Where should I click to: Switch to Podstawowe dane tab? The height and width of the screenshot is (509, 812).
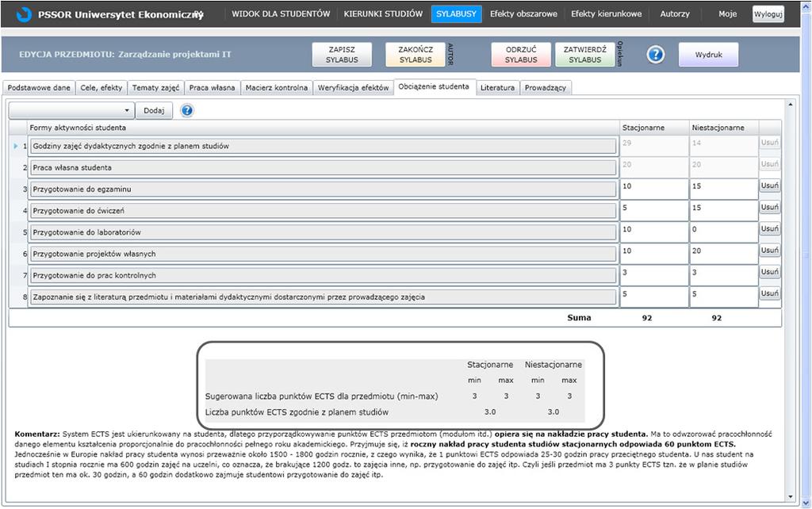pos(39,87)
